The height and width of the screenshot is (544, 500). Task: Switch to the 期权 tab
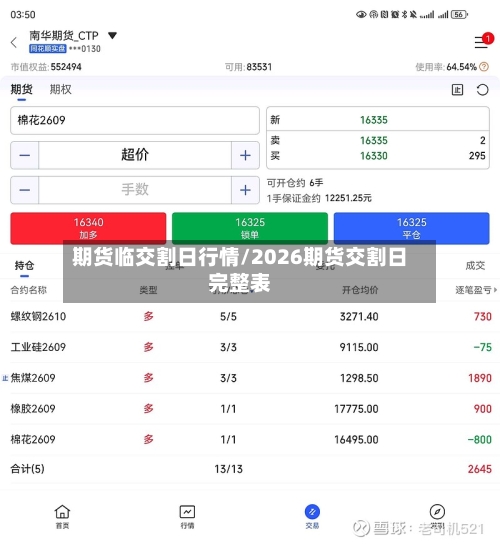point(60,90)
